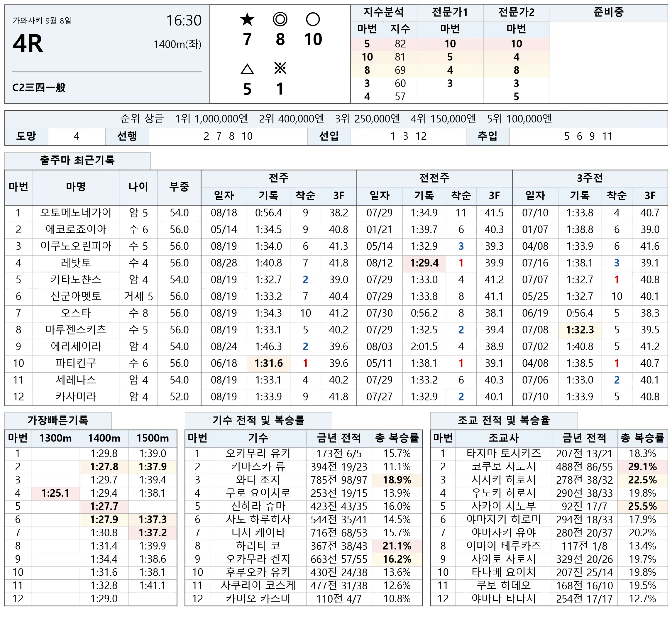Click the 29.1% highlighted trainer rate
672x619 pixels.
click(642, 467)
